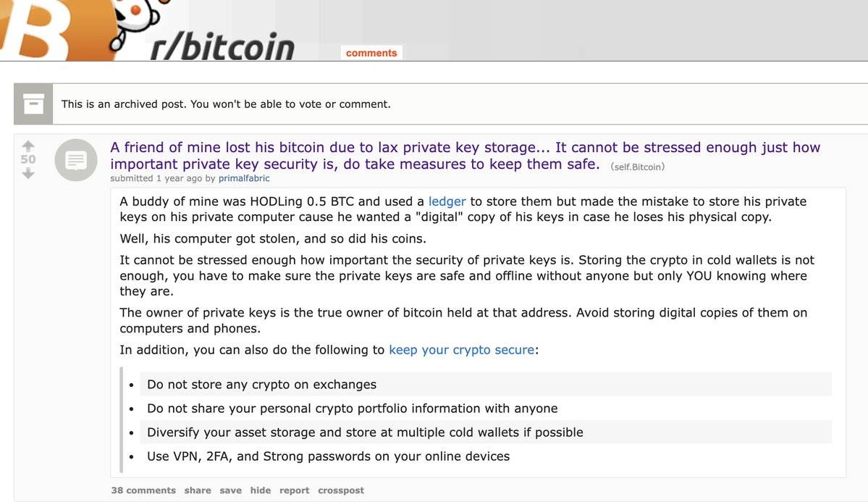Viewport: 868px width, 502px height.
Task: Click the archive box icon
Action: [33, 104]
